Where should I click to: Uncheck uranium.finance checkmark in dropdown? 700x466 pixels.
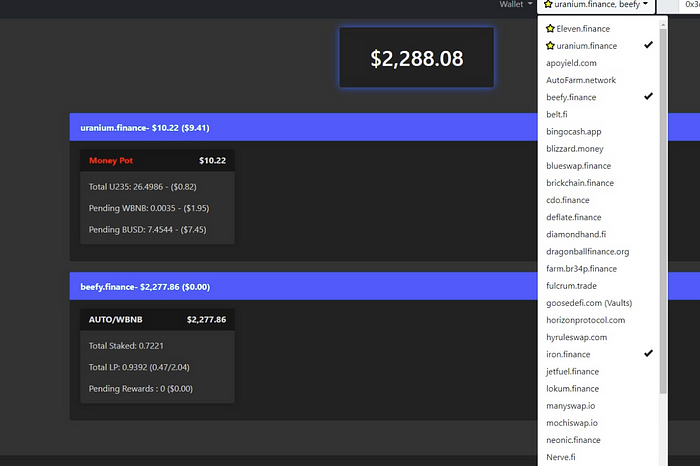point(648,45)
